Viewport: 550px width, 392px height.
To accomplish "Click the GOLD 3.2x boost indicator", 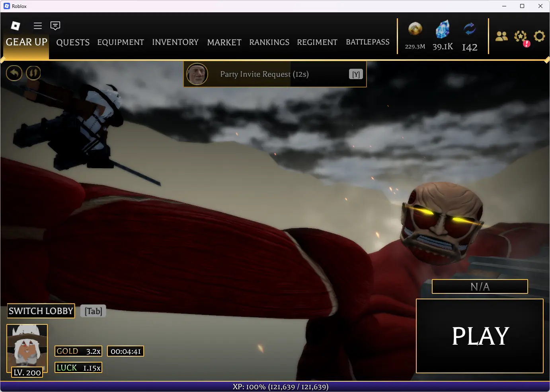I will coord(78,351).
